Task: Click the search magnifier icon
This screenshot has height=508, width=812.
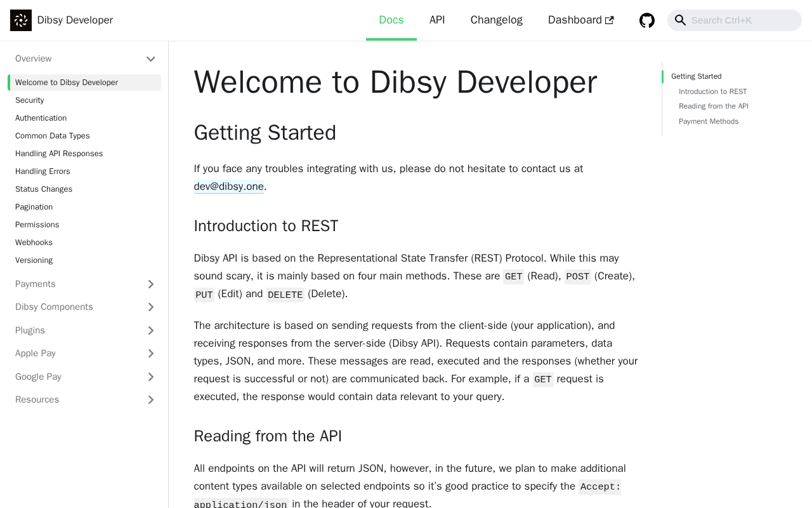Action: (x=680, y=20)
